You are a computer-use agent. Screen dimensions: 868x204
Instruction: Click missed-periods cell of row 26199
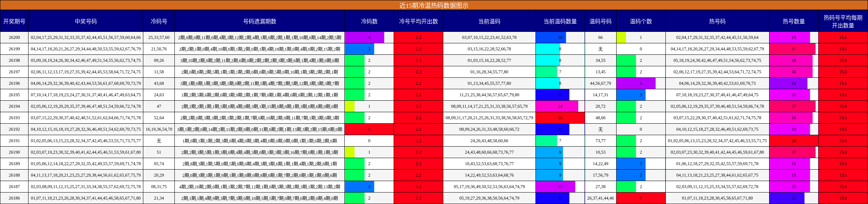pos(260,49)
